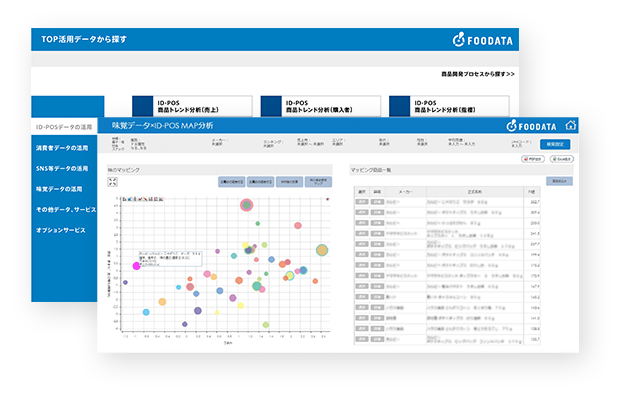Open the ランキング filter in the condition bar
Viewport: 620px width, 394px height.
[273, 144]
